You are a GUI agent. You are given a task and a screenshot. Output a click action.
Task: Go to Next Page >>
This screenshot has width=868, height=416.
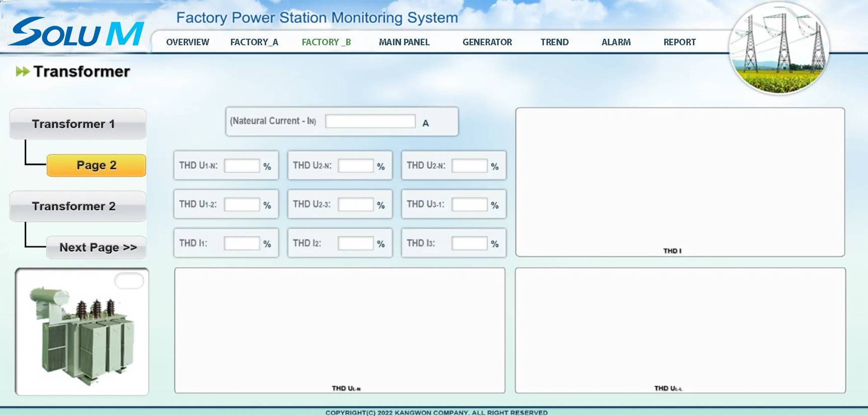(x=97, y=247)
